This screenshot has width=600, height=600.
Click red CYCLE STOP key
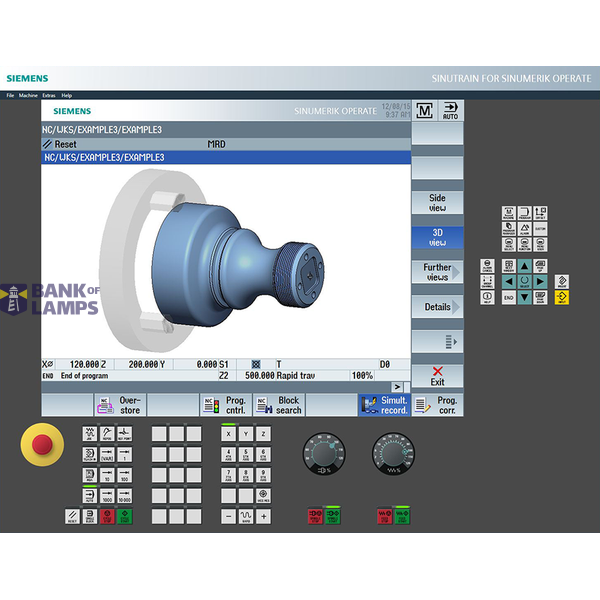(107, 516)
